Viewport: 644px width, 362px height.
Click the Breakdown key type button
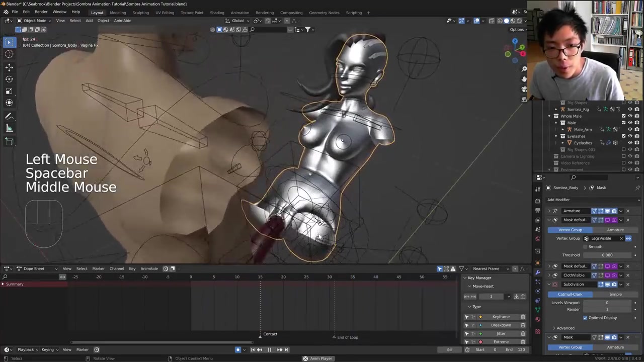click(501, 325)
